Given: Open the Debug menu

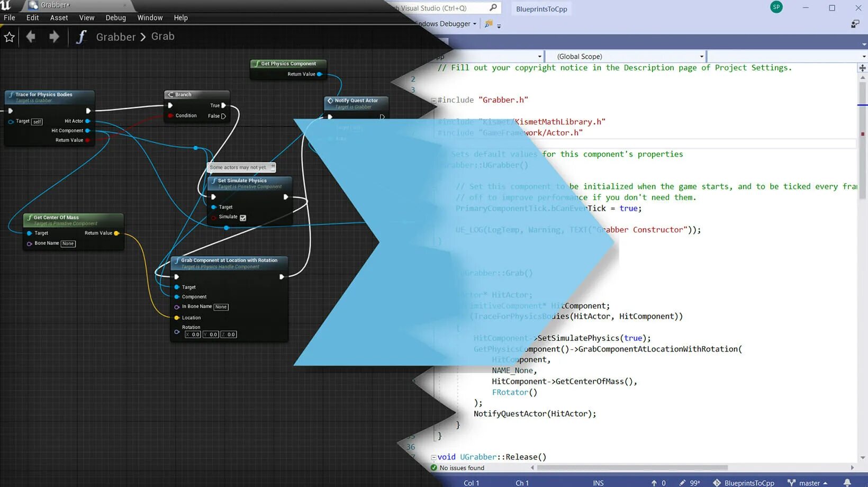Looking at the screenshot, I should pyautogui.click(x=115, y=17).
